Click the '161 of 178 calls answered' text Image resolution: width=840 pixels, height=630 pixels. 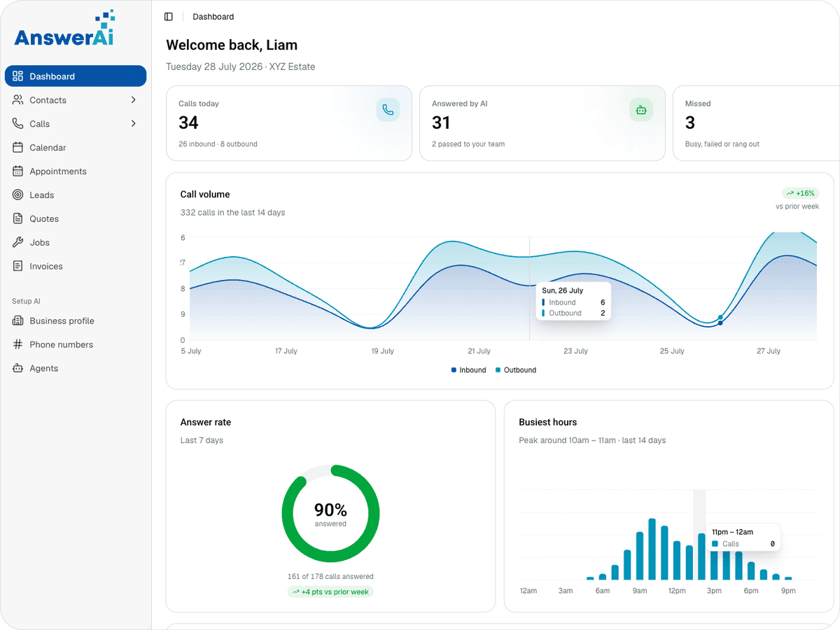pos(330,577)
